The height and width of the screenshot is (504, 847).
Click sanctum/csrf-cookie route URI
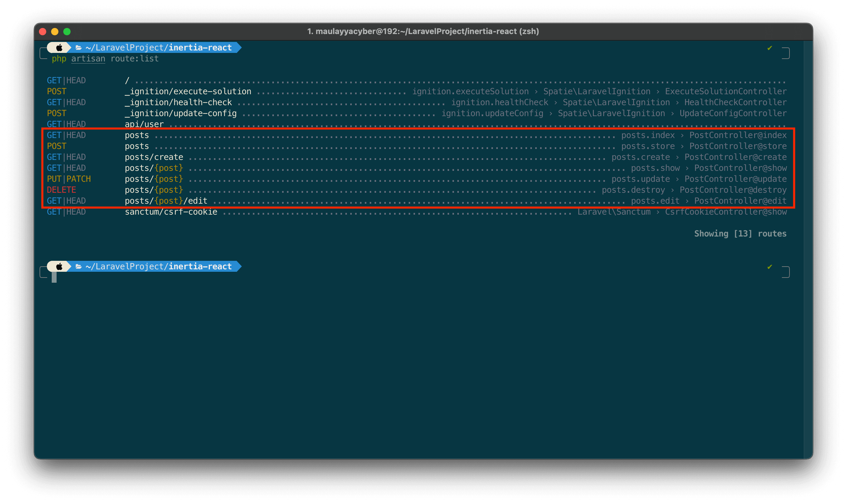[171, 212]
